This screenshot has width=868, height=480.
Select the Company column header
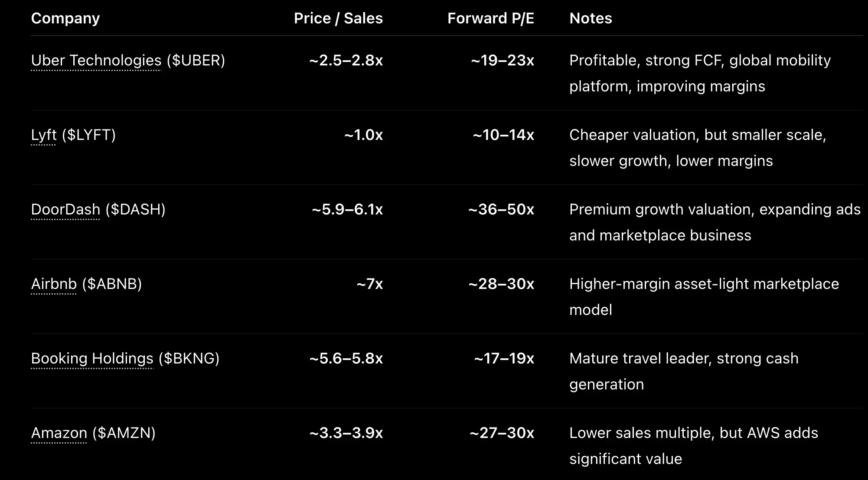pos(65,18)
